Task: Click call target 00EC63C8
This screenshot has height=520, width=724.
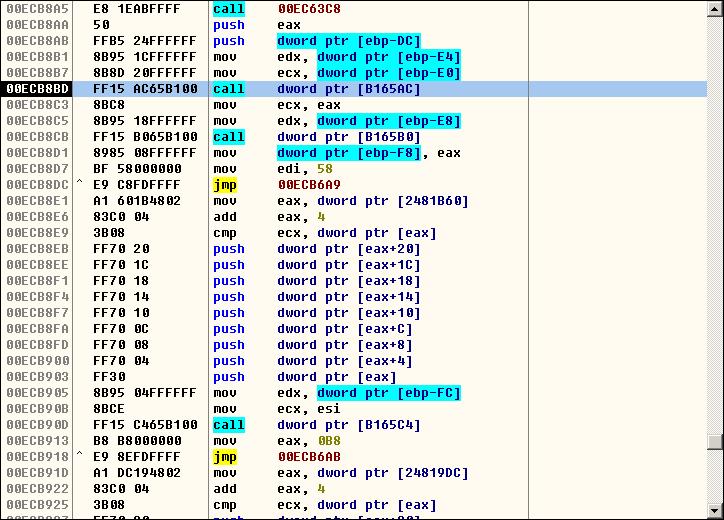Action: click(309, 9)
